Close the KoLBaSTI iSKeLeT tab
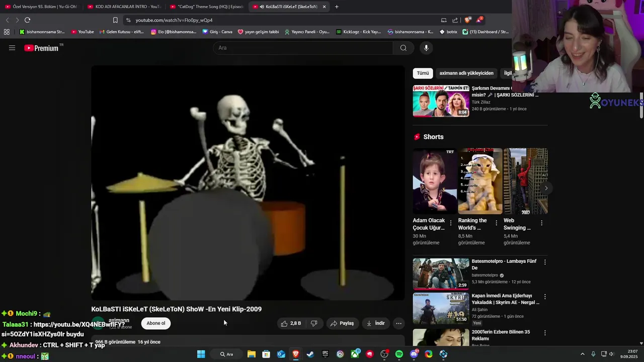This screenshot has width=644, height=362. 324,7
